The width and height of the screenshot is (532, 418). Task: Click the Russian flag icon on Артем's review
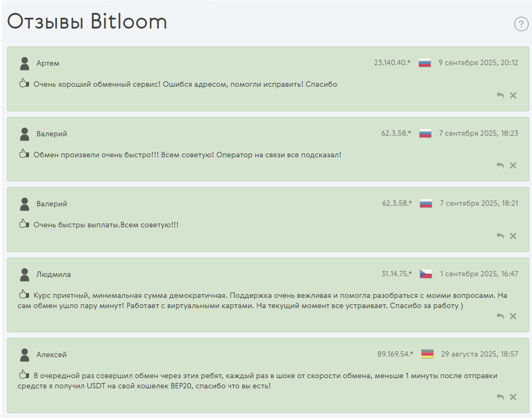426,62
